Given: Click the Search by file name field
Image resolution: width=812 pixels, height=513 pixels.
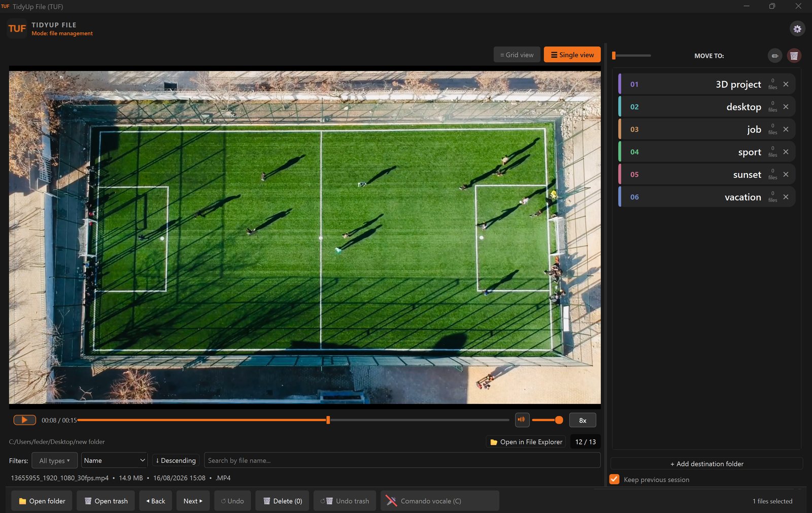Looking at the screenshot, I should pyautogui.click(x=402, y=460).
